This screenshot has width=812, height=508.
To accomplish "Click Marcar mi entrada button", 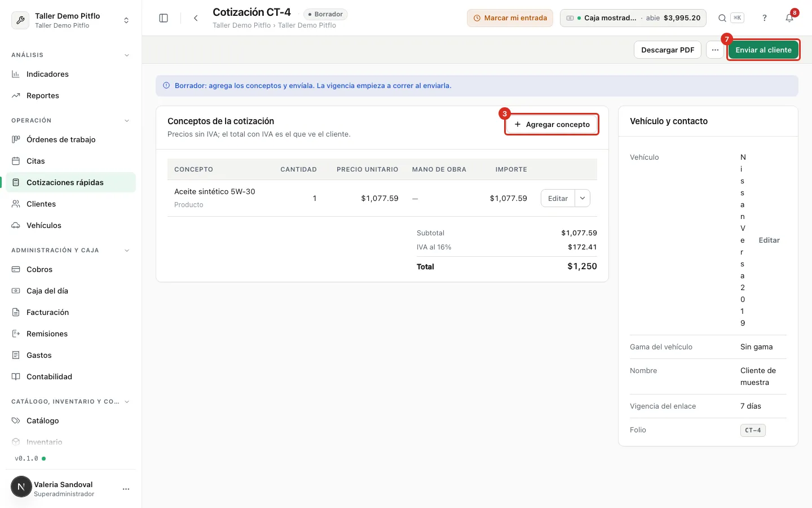I will click(510, 18).
